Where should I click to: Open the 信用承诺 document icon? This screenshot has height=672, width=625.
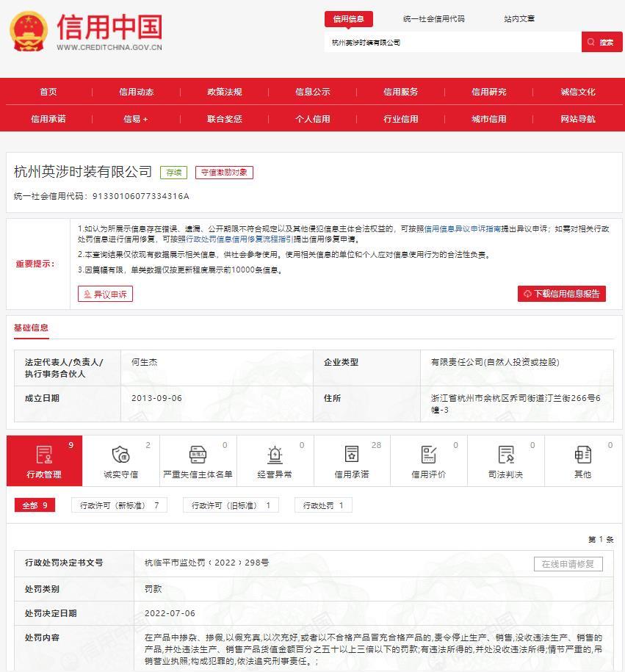(352, 455)
